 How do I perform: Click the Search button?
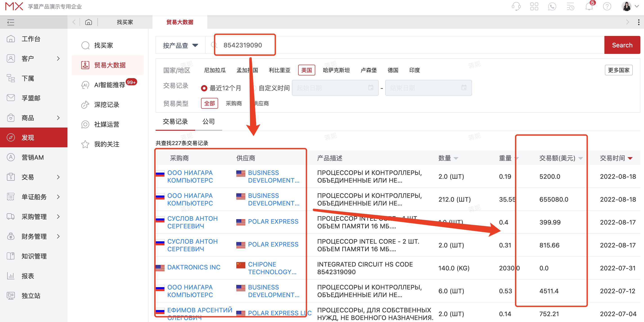point(622,45)
